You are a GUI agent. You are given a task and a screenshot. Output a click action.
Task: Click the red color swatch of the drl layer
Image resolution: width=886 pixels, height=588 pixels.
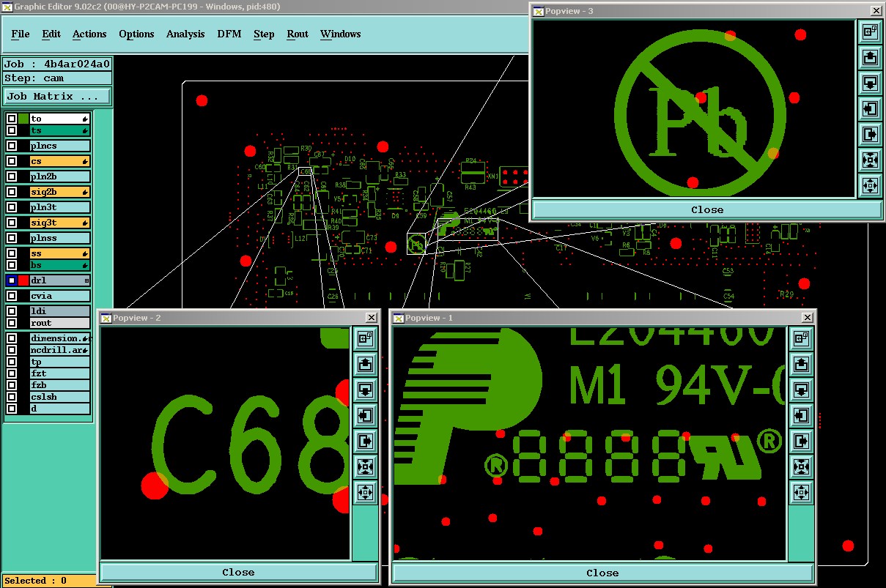pos(23,280)
